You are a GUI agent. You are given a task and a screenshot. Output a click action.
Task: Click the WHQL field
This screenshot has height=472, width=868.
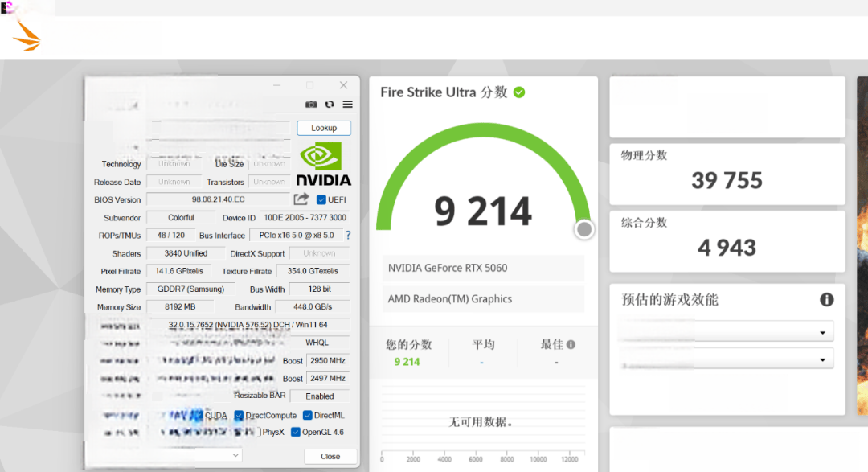(x=317, y=343)
